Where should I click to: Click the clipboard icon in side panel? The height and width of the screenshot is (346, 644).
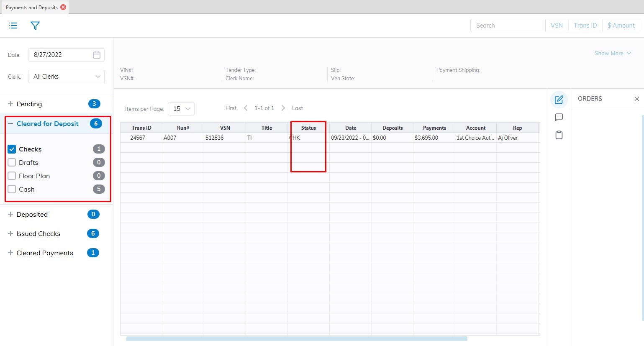point(559,135)
